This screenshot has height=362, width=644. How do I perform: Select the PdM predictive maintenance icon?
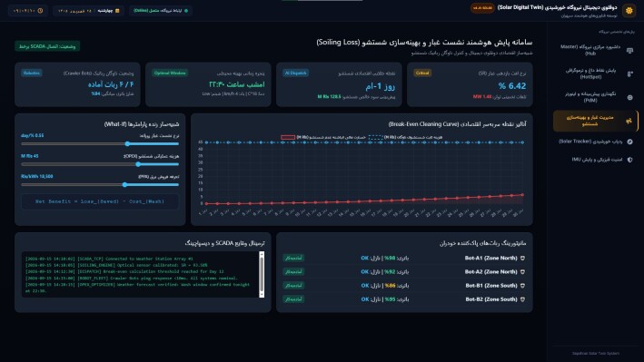coord(629,97)
